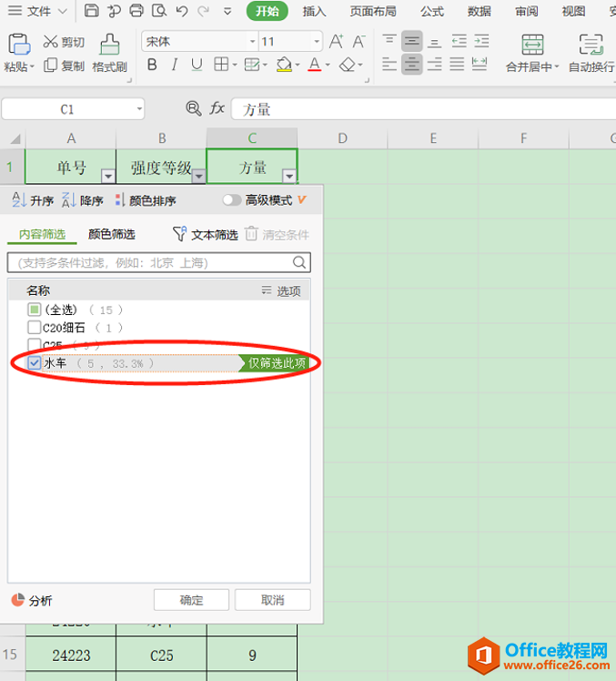616x681 pixels.
Task: Undo the last action
Action: [182, 10]
